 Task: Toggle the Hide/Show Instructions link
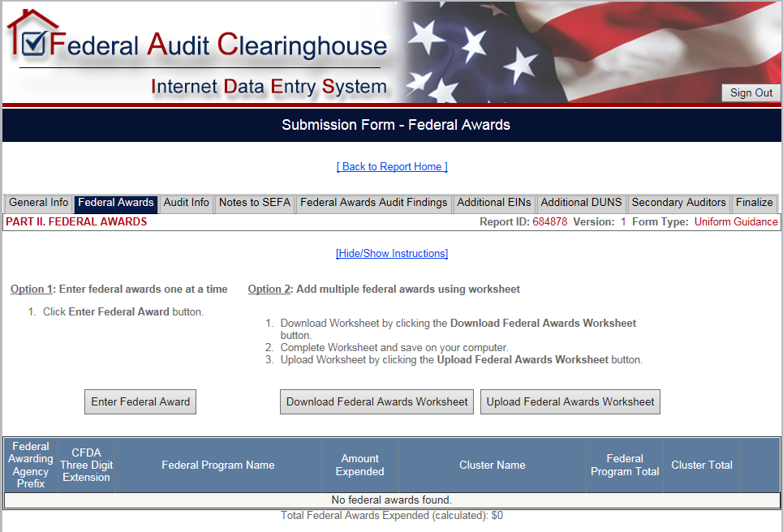(392, 254)
